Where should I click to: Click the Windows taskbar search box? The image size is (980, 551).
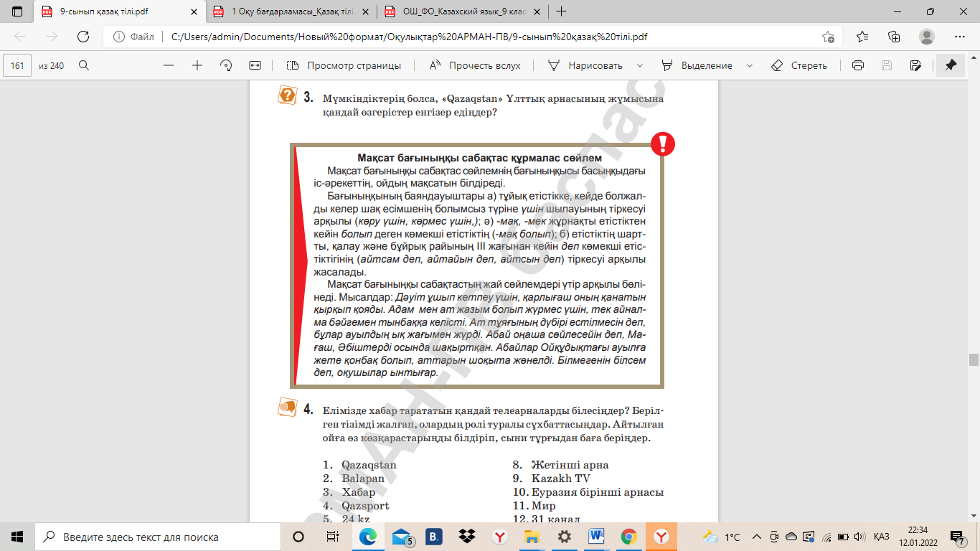pos(158,537)
